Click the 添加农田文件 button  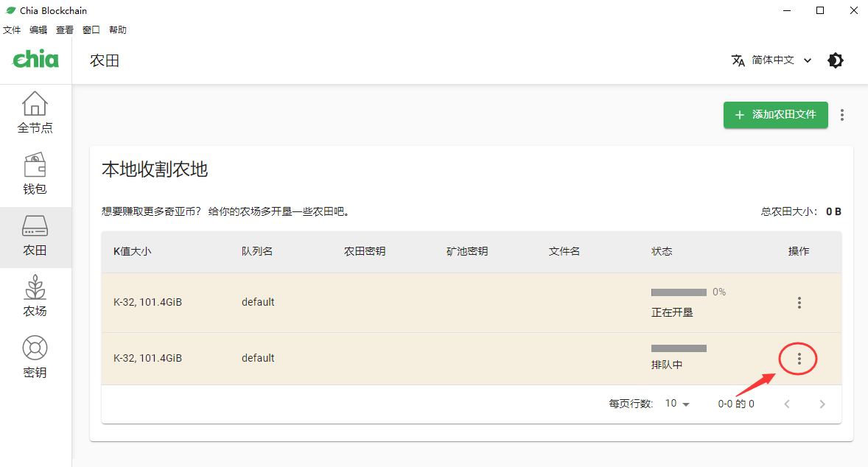775,115
